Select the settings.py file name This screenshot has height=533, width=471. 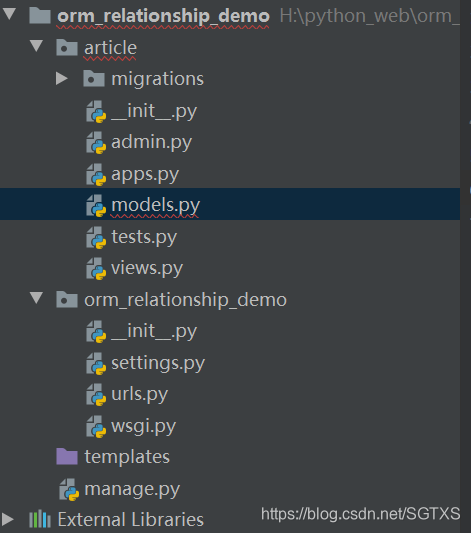pos(158,363)
